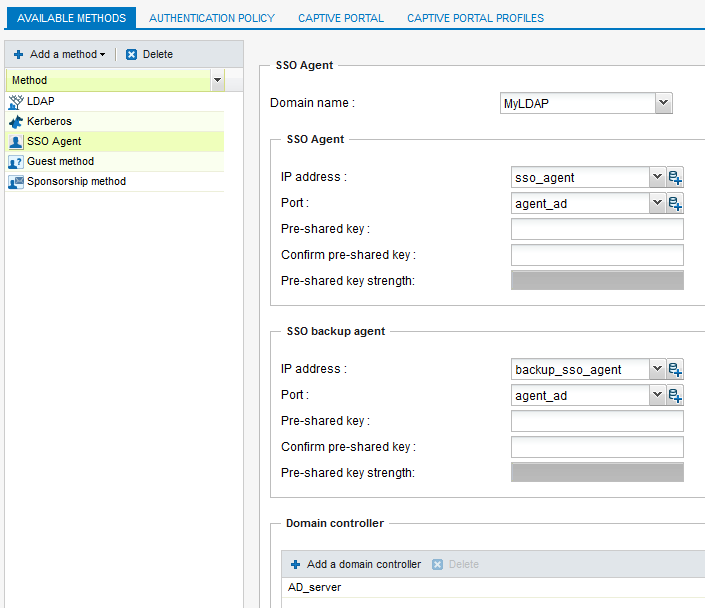Open the Captive Portal Profiles tab

click(x=475, y=18)
